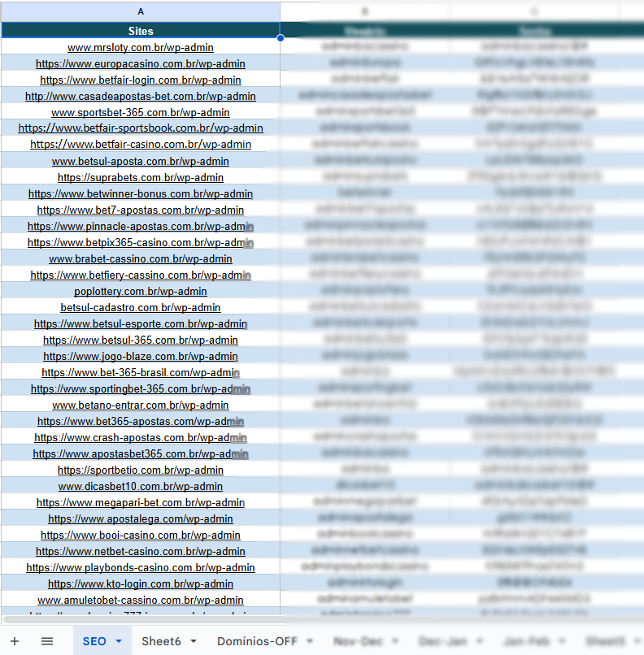The image size is (644, 655).
Task: Open europacasino.com.br/wp-admin link
Action: coord(141,64)
